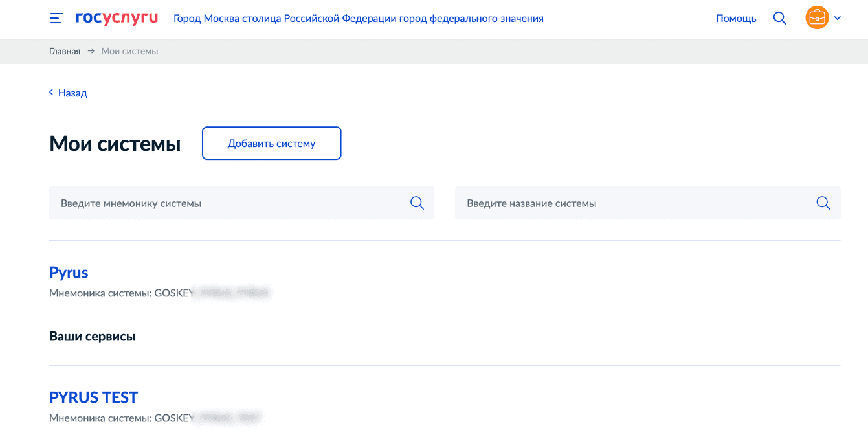Open the header search magnifier icon
The height and width of the screenshot is (446, 868).
[779, 19]
